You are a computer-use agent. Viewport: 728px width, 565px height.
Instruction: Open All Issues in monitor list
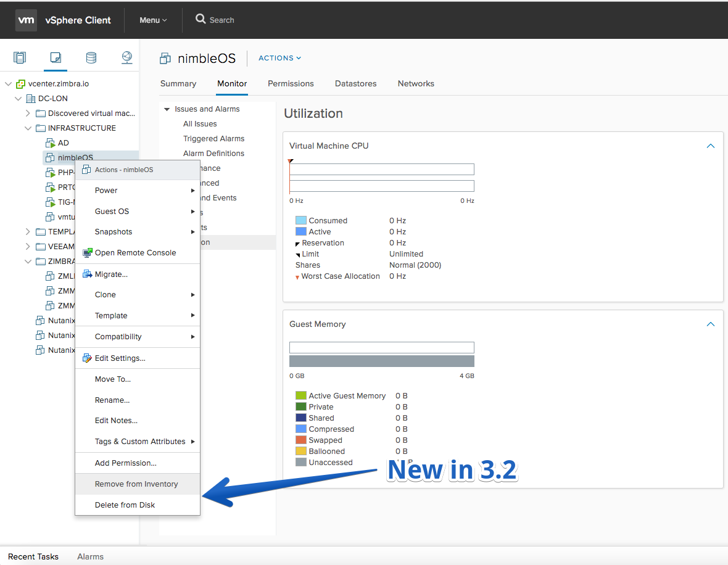200,124
